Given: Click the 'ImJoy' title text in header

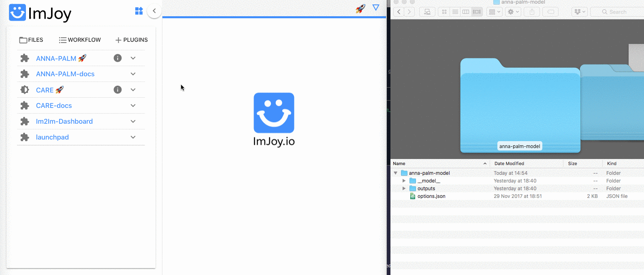Looking at the screenshot, I should tap(50, 14).
